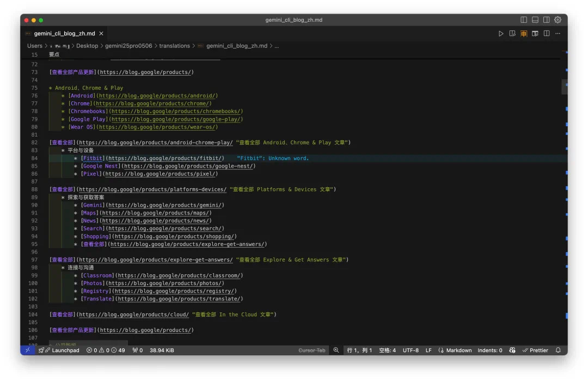The image size is (588, 382).
Task: Click the line number 97 in the gutter
Action: point(34,260)
